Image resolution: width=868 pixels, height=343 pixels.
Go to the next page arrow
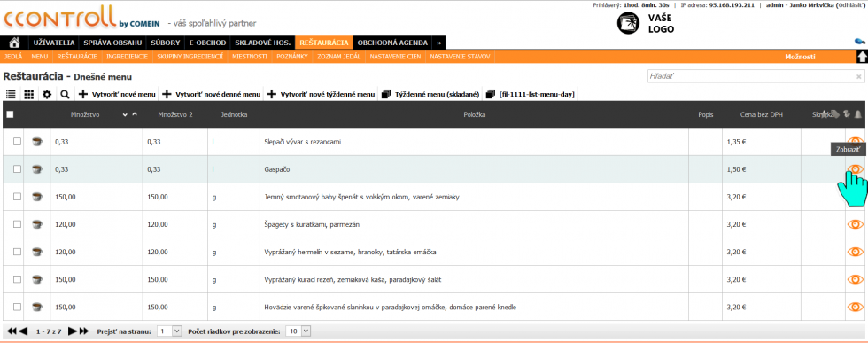73,331
